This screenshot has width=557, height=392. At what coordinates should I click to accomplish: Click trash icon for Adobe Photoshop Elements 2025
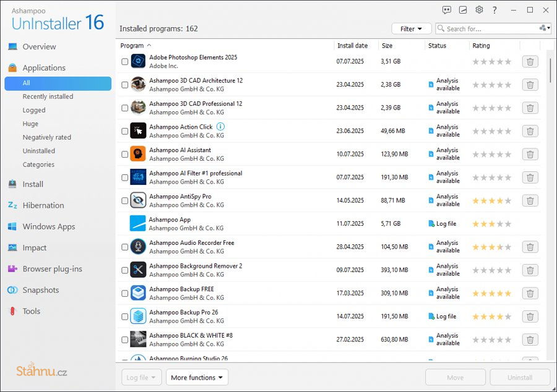(530, 62)
